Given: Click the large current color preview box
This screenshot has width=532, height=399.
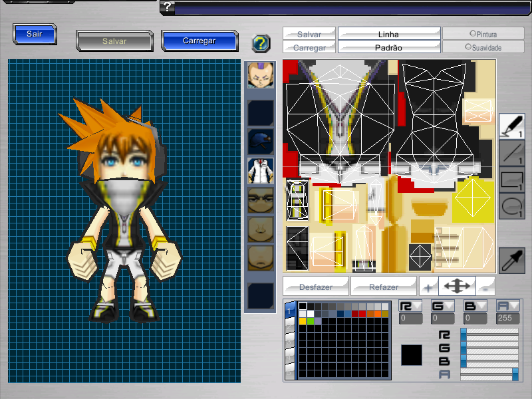Looking at the screenshot, I should (x=412, y=355).
